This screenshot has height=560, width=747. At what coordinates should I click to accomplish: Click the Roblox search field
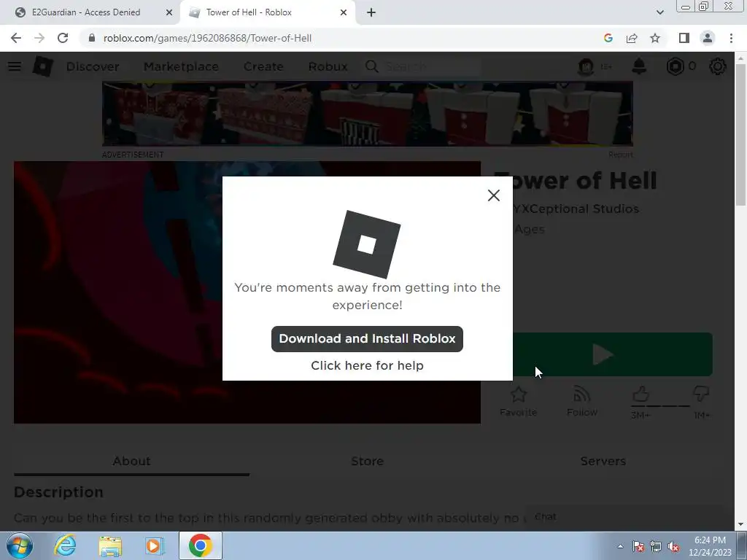point(431,66)
